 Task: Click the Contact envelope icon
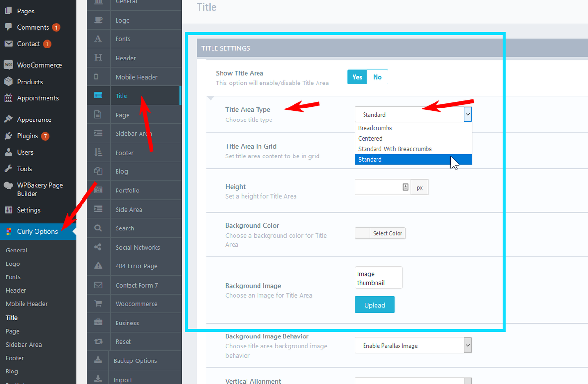[8, 44]
